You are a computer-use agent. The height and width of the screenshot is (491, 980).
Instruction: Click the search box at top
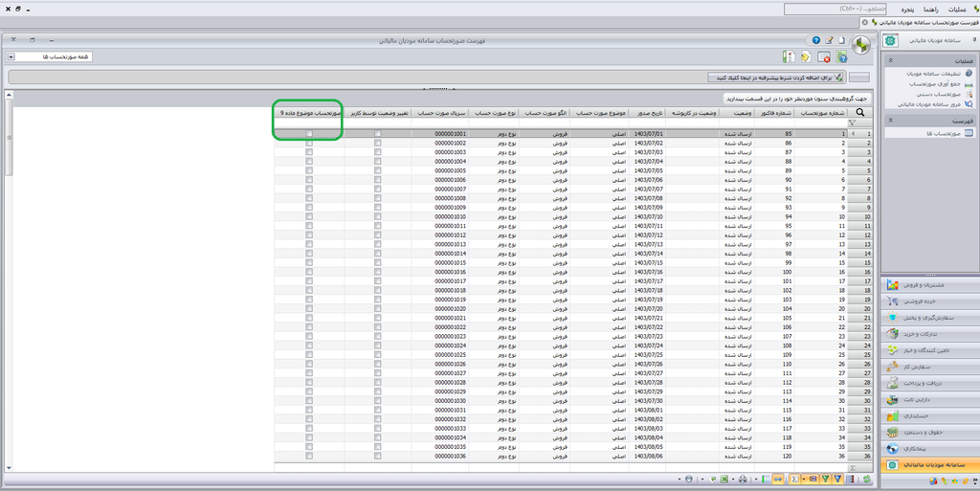[835, 10]
